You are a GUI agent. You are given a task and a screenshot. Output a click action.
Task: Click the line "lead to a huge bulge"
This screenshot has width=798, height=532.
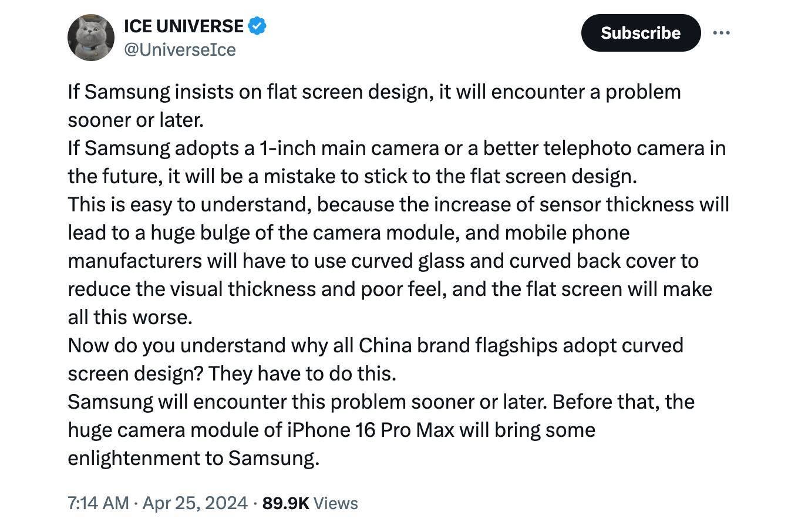[x=349, y=233]
